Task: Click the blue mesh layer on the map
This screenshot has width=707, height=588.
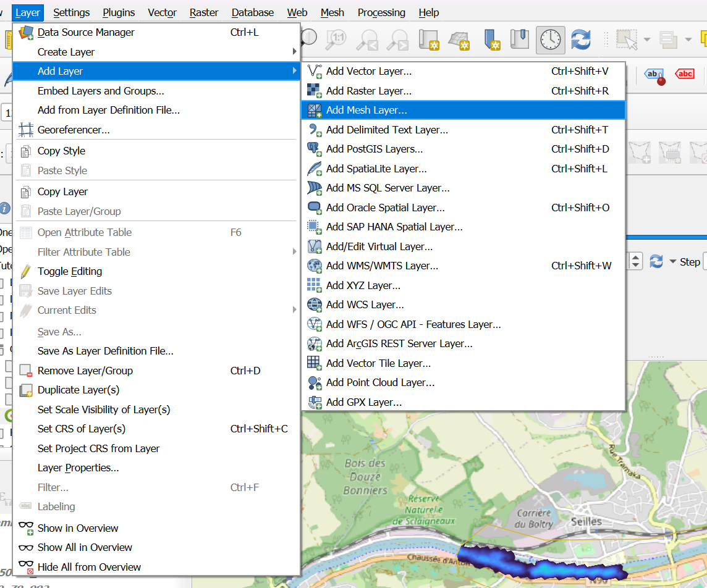Action: pyautogui.click(x=541, y=563)
